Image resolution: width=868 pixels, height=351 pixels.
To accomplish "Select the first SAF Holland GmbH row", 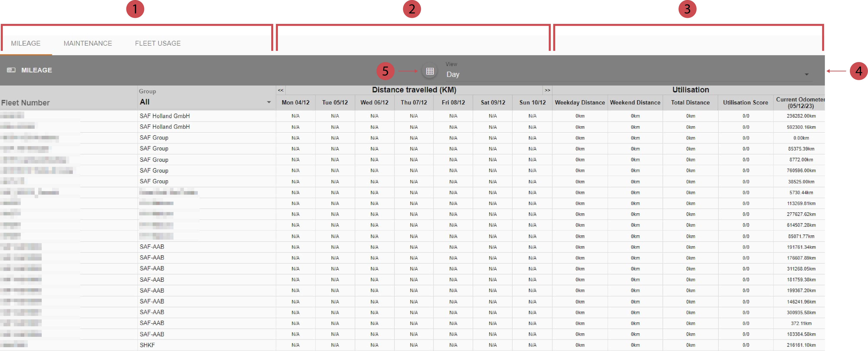I will [x=165, y=116].
